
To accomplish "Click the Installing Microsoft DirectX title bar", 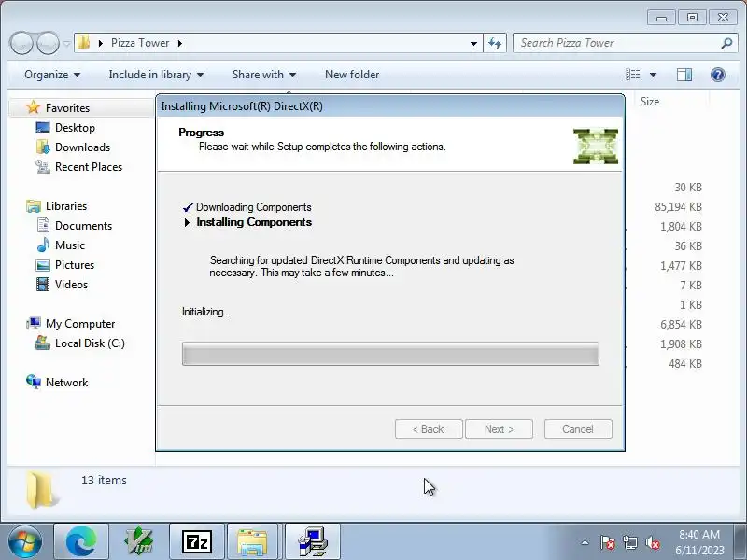I will [x=390, y=106].
